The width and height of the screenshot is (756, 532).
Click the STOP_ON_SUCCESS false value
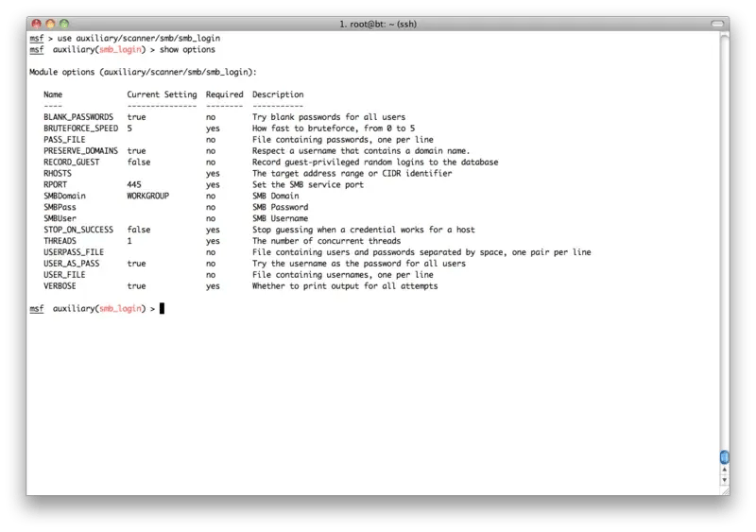coord(139,230)
